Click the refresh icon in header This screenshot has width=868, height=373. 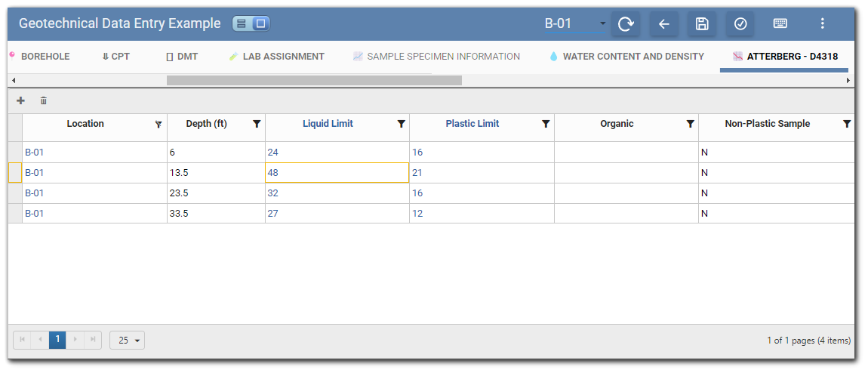(626, 24)
